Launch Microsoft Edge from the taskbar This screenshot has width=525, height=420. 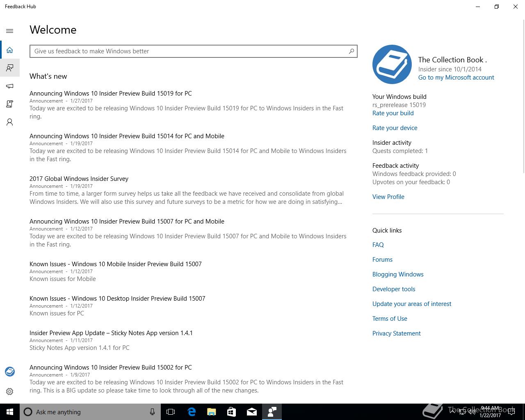click(192, 412)
